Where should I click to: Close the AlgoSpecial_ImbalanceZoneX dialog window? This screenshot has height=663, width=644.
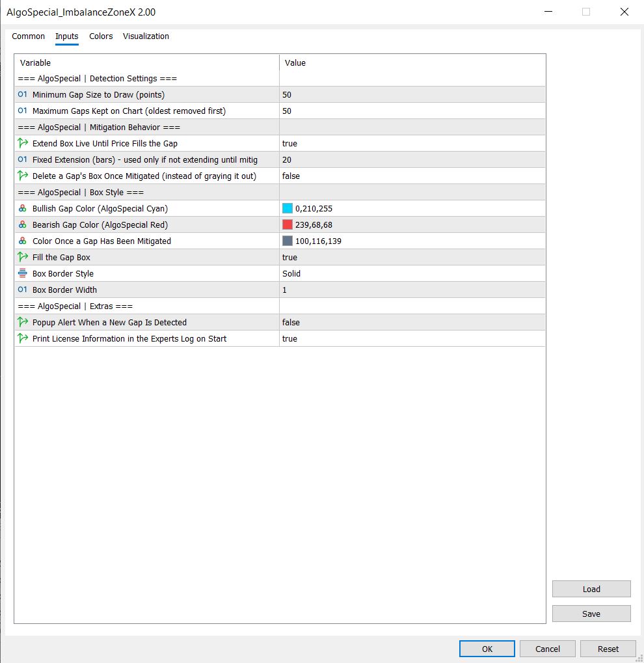[624, 12]
